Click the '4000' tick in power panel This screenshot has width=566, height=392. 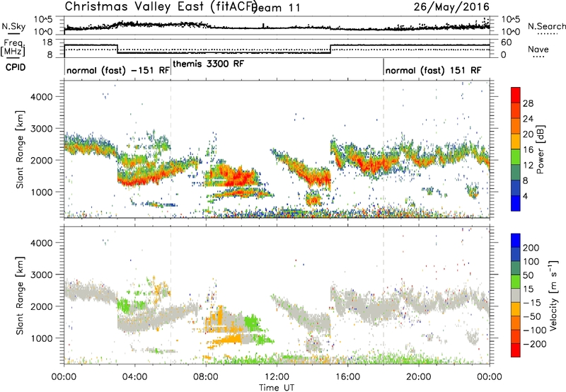tap(41, 97)
